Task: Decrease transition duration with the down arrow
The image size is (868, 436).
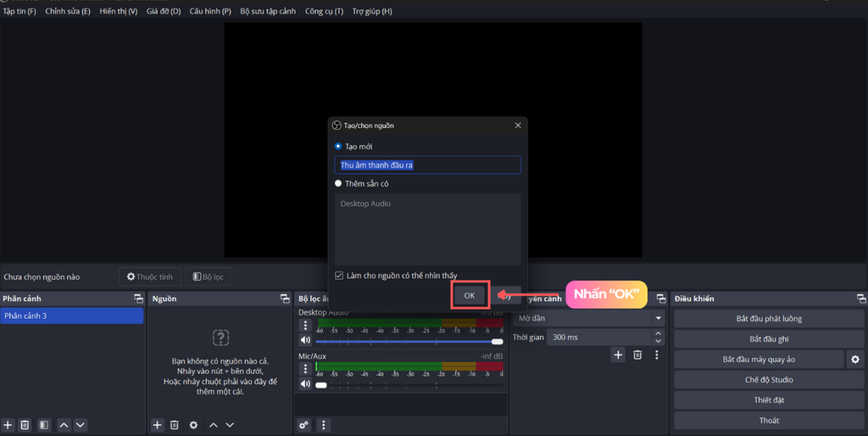Action: click(x=658, y=341)
